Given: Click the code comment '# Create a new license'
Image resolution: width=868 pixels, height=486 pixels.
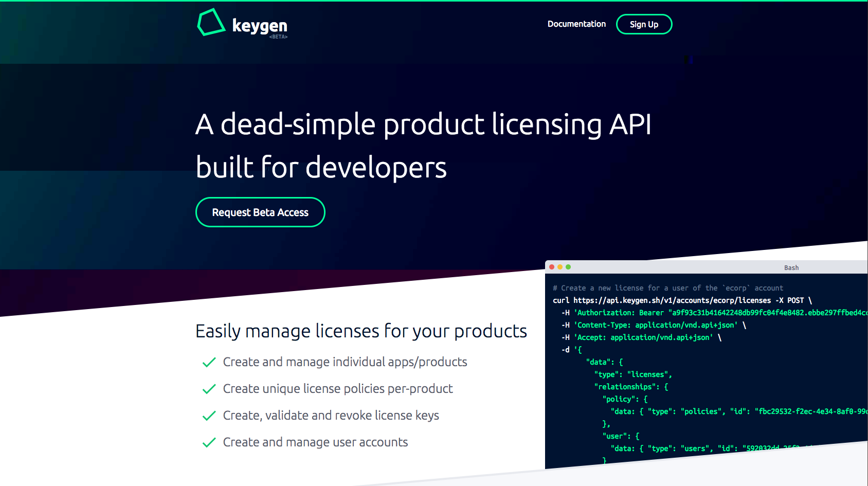Looking at the screenshot, I should 668,288.
